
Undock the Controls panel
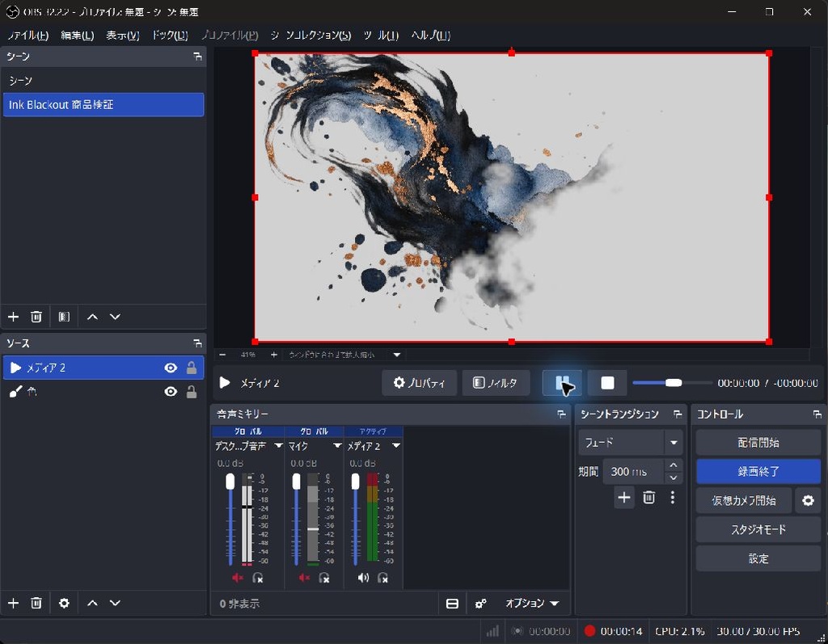tap(817, 415)
